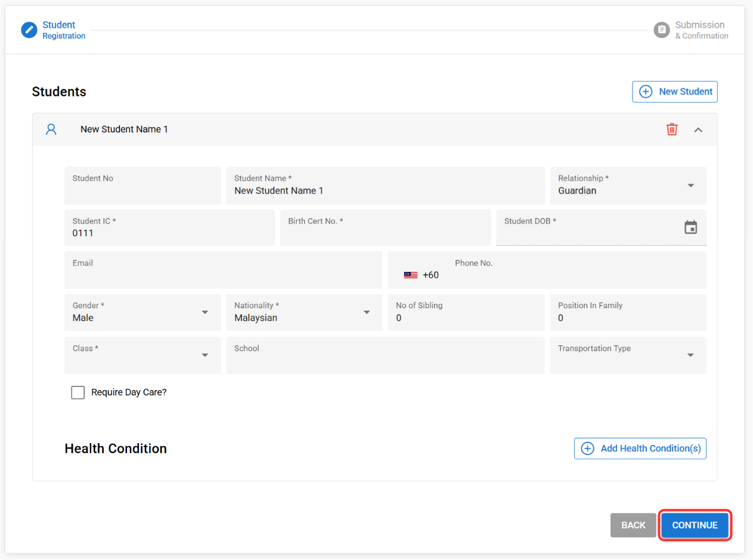Select the Student Registration step label
The image size is (753, 560).
(63, 30)
